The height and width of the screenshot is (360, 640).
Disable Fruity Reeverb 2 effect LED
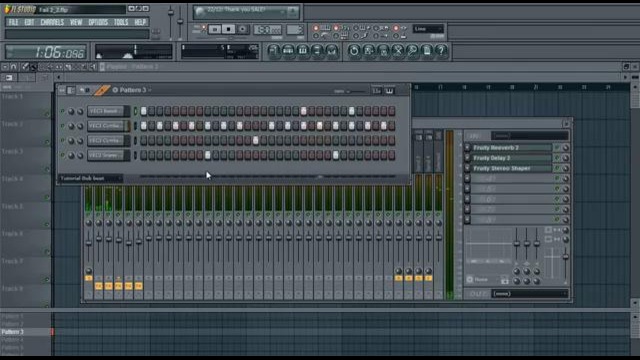[557, 148]
